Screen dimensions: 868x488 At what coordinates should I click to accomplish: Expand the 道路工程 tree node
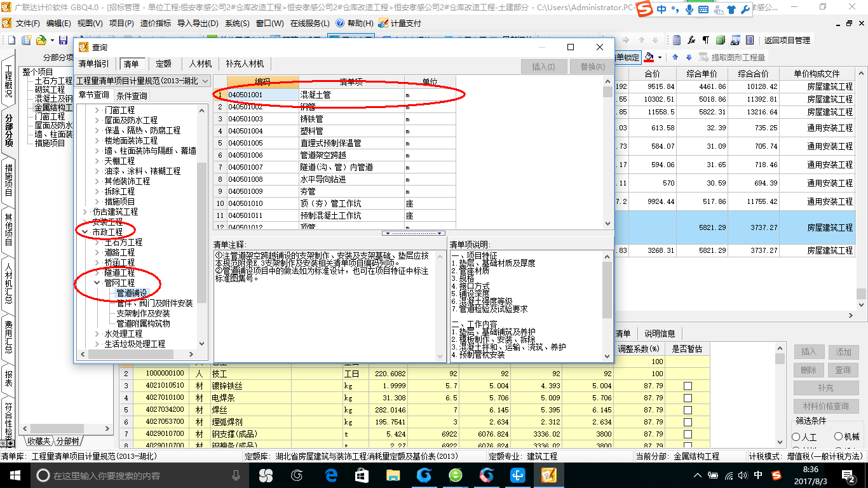click(97, 252)
